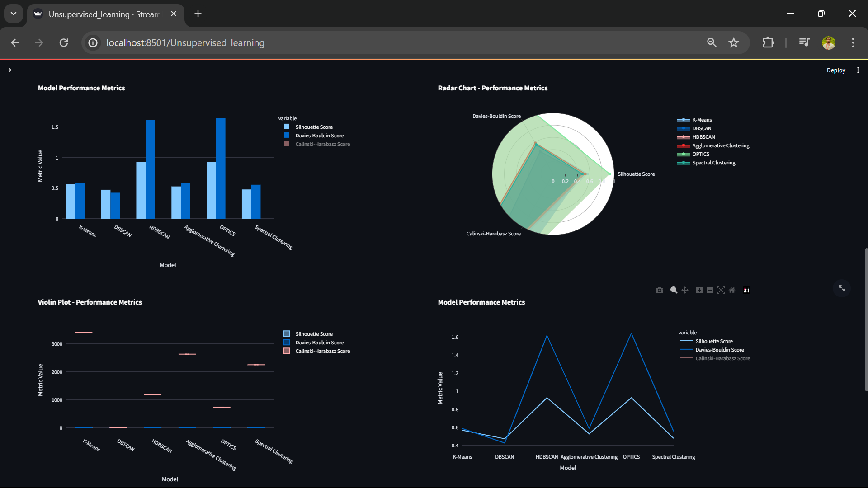The height and width of the screenshot is (488, 868).
Task: Click the Deploy button
Action: tap(836, 70)
